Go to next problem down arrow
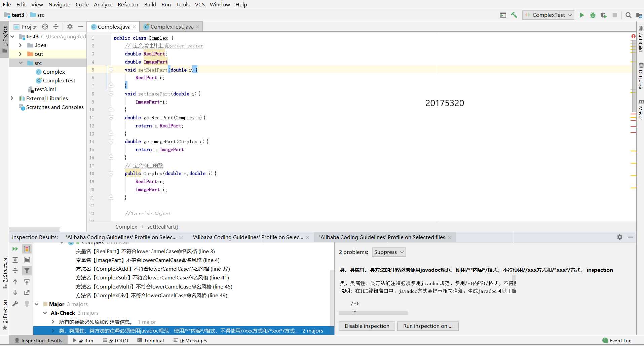Viewport: 644px width, 346px height. [x=15, y=293]
